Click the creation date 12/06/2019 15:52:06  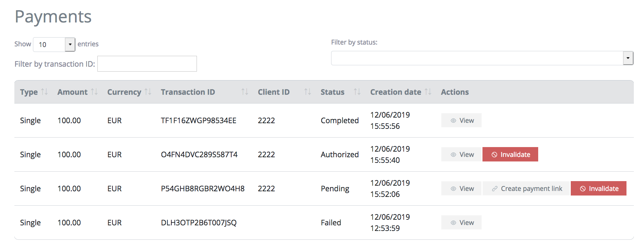[390, 188]
